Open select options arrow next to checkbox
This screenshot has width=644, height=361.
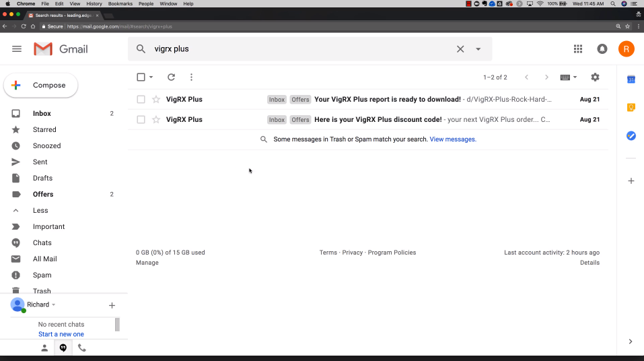pyautogui.click(x=151, y=77)
